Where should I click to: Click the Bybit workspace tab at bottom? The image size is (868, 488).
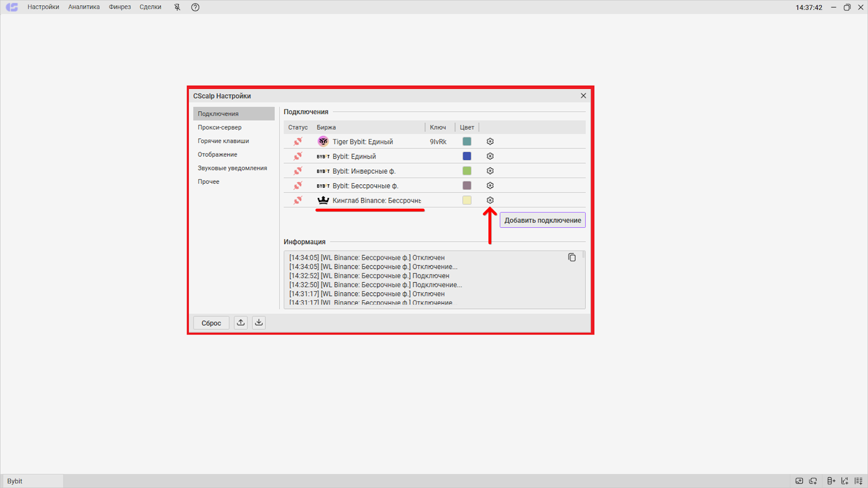[x=15, y=481]
